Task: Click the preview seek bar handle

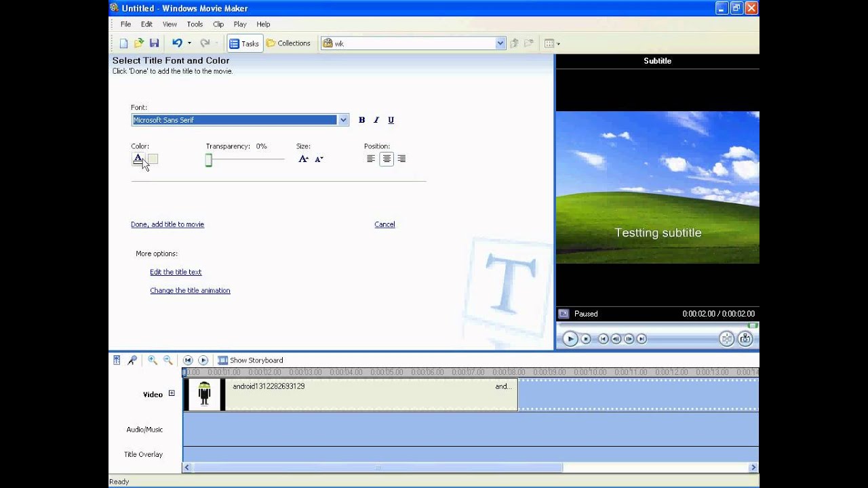Action: (752, 325)
